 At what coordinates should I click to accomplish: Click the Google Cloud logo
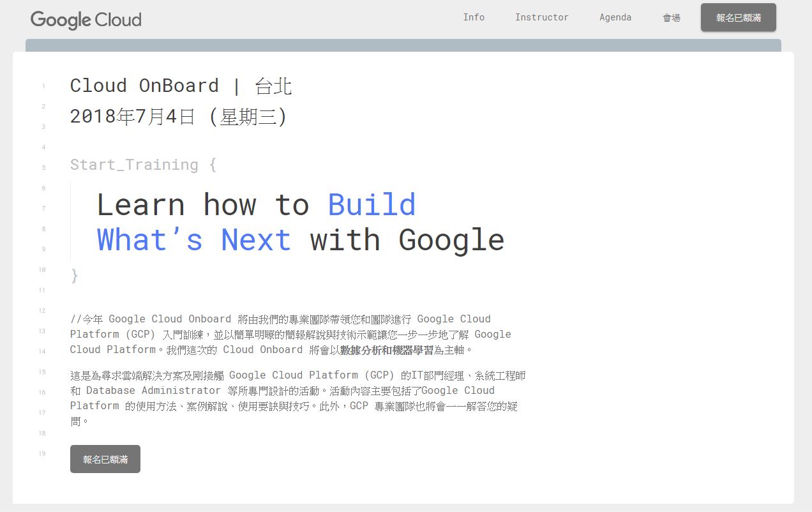point(86,20)
